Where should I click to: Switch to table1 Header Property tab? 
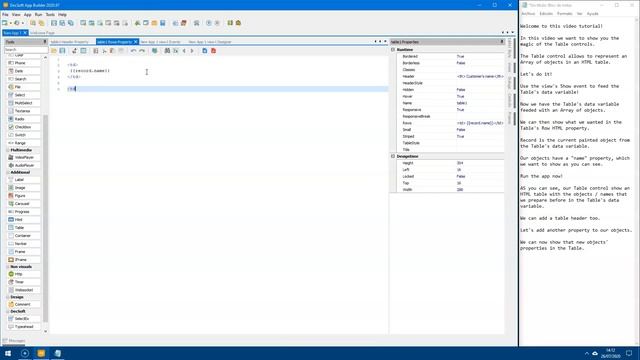pyautogui.click(x=69, y=42)
